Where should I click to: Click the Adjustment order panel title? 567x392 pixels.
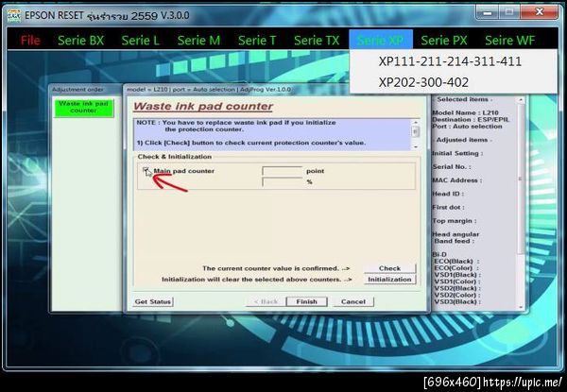(x=77, y=89)
